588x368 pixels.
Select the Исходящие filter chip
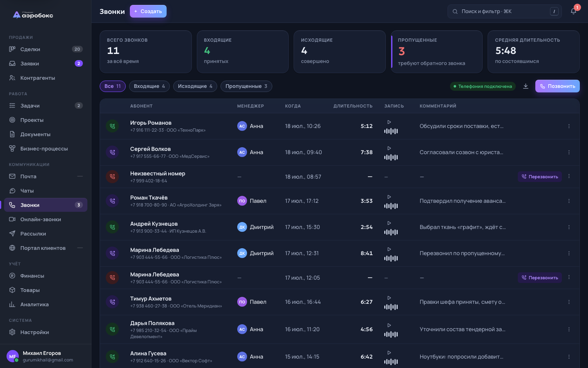[195, 86]
